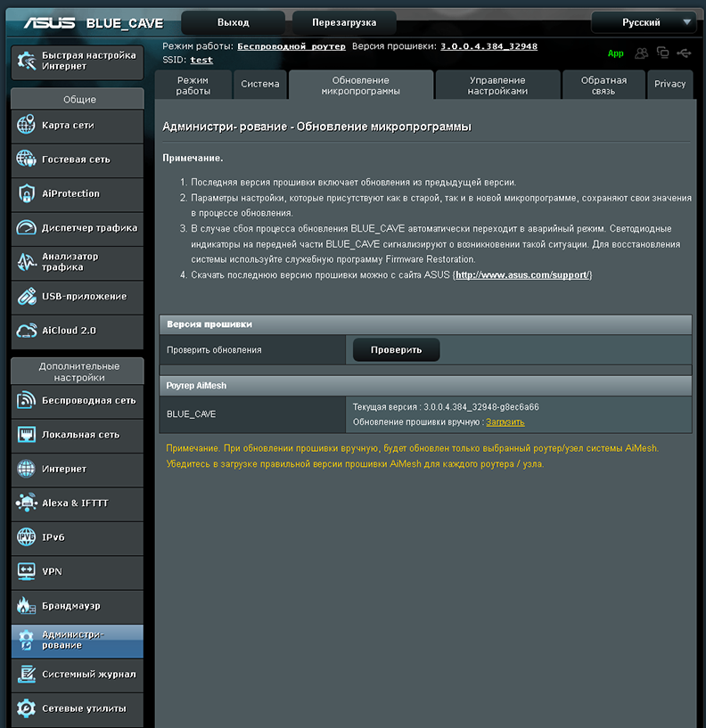
Task: Click the Текущая версия firmware text
Action: point(446,406)
